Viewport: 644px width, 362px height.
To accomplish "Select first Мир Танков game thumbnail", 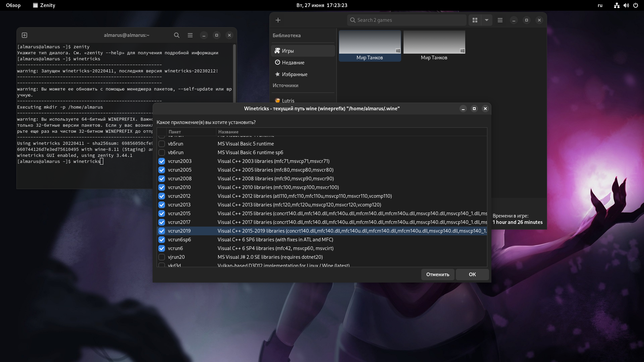I will [x=370, y=46].
